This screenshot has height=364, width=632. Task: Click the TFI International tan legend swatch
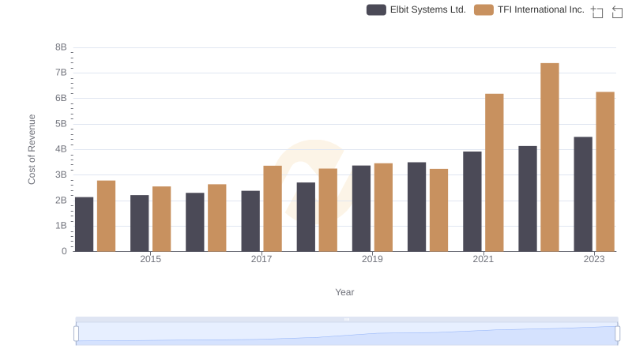[x=483, y=9]
